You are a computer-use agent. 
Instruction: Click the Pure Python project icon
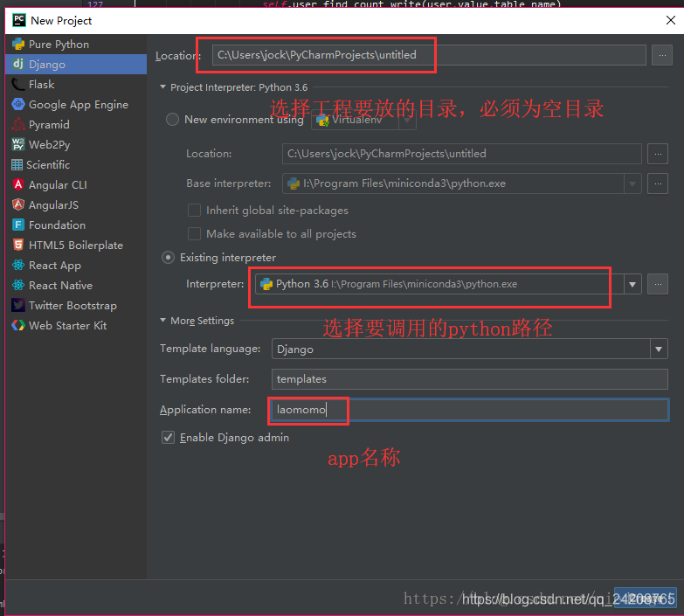click(18, 44)
